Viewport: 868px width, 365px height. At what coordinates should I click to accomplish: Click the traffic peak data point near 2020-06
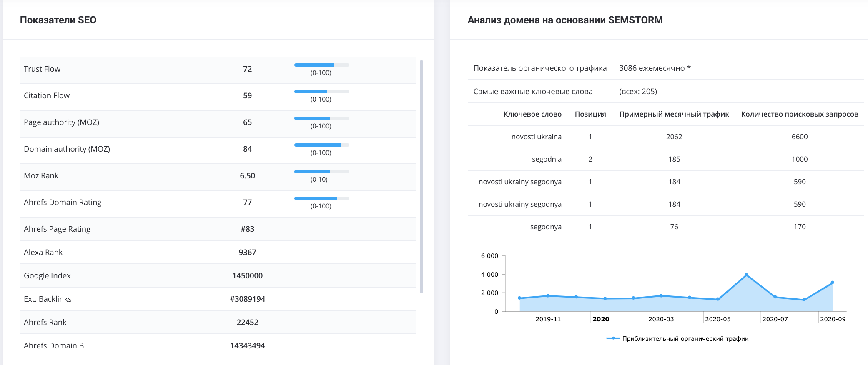pos(746,275)
